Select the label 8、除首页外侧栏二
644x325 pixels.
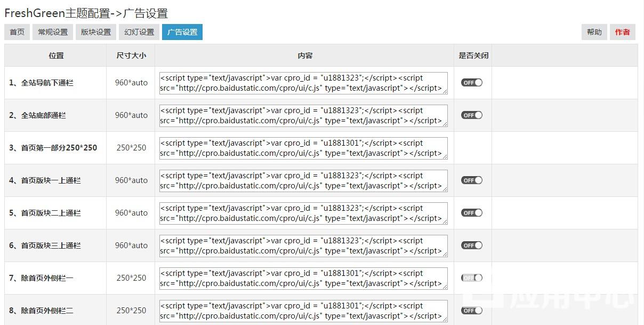[x=41, y=311]
